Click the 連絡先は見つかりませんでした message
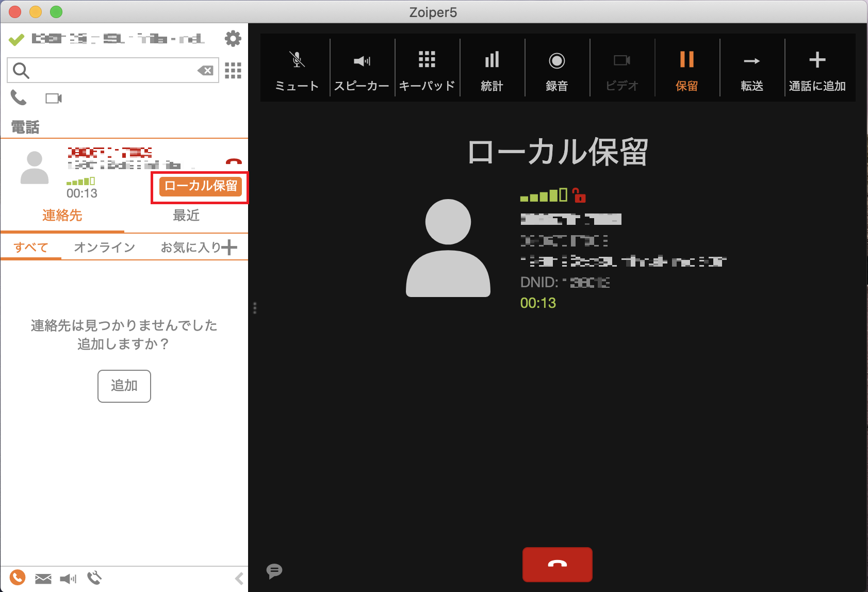Image resolution: width=868 pixels, height=592 pixels. pos(124,325)
